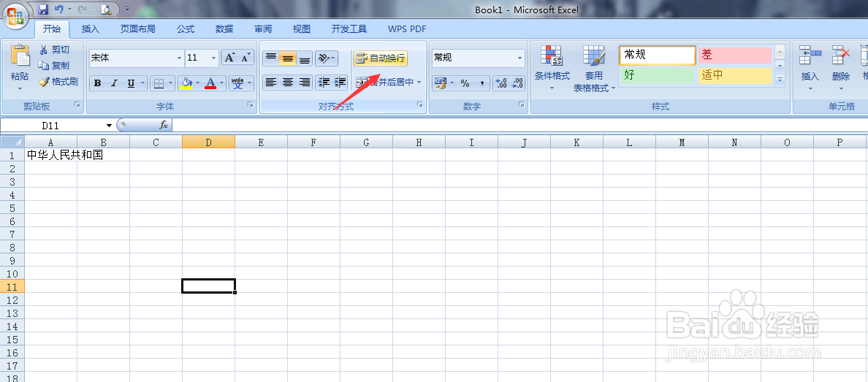868x382 pixels.
Task: Undo the last action
Action: tap(58, 9)
